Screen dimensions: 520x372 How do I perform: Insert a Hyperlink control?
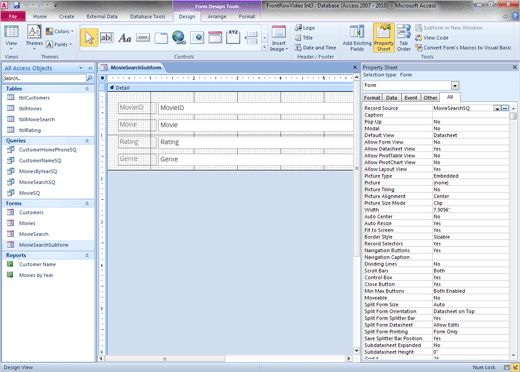point(179,38)
